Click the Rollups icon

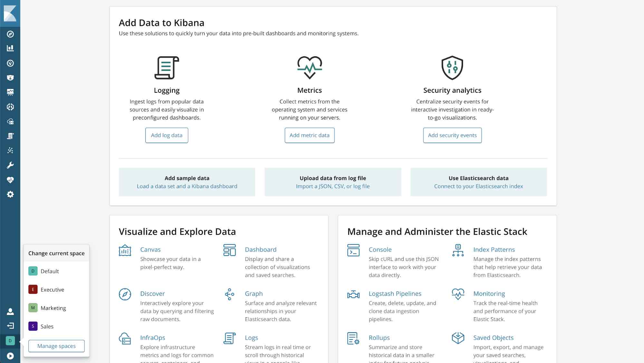(353, 339)
